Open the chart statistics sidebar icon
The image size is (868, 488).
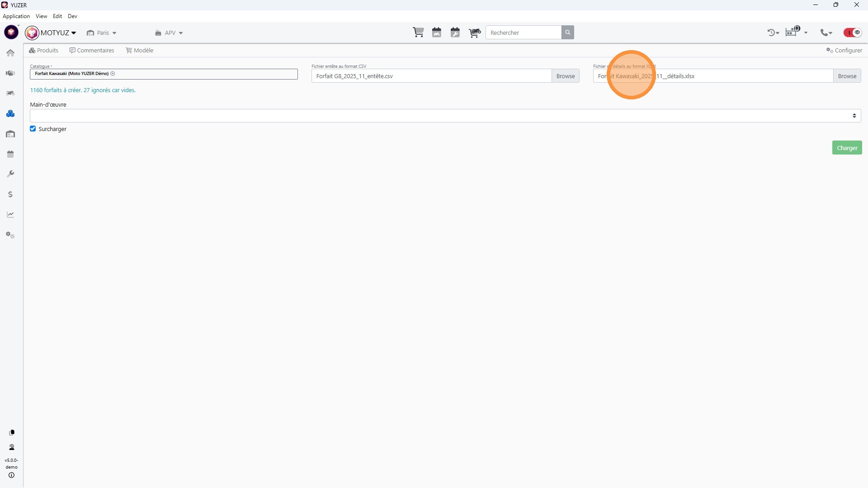10,215
